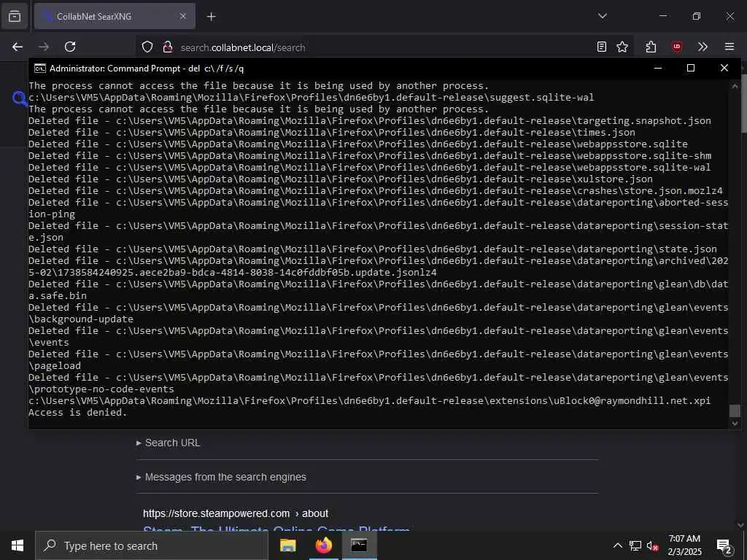This screenshot has width=747, height=560.
Task: Click the suggest.sqlite-wal path line
Action: [311, 98]
